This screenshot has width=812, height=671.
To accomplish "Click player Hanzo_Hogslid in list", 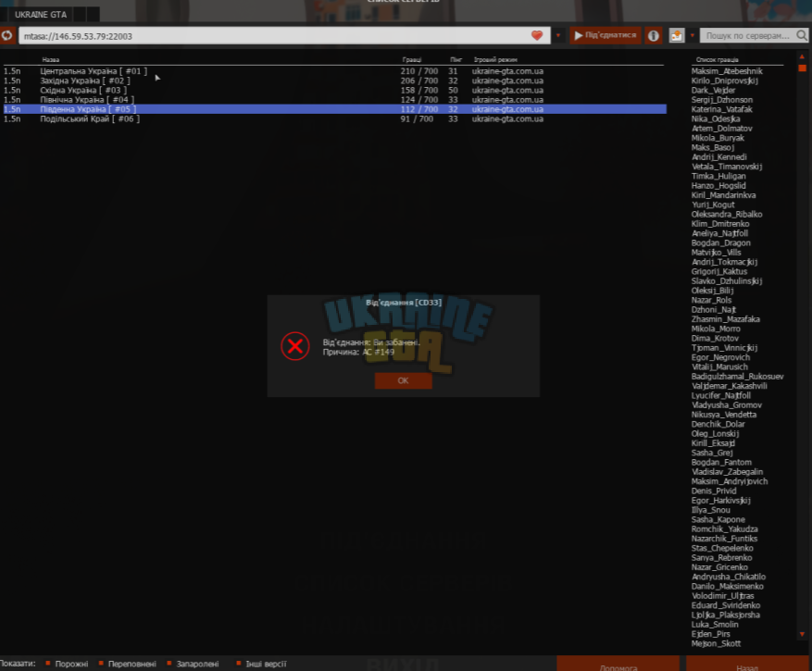I will tap(718, 186).
